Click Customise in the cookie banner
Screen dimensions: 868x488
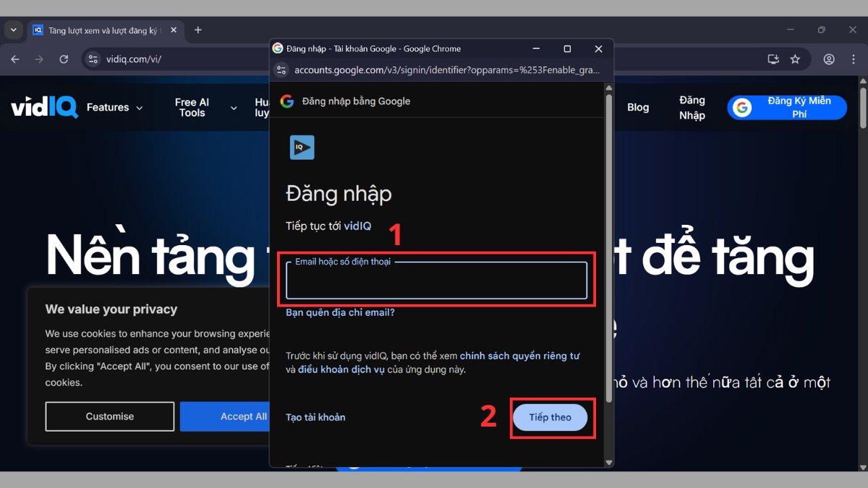click(110, 416)
